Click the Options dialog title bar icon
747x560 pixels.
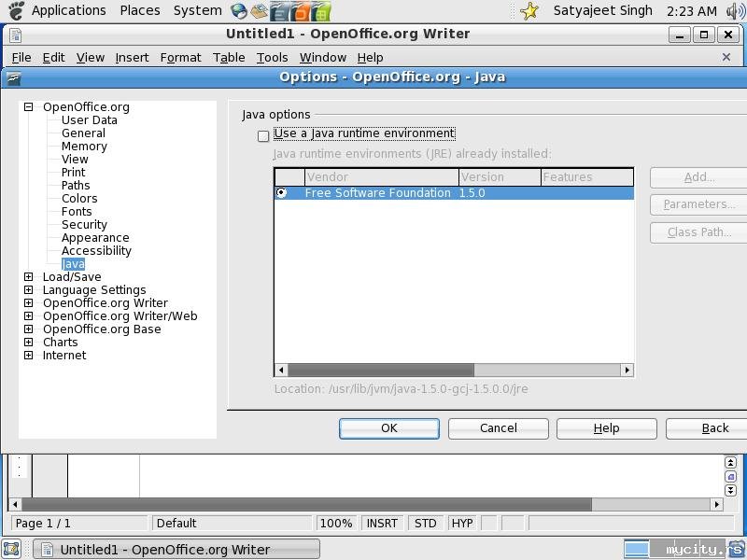pyautogui.click(x=13, y=77)
